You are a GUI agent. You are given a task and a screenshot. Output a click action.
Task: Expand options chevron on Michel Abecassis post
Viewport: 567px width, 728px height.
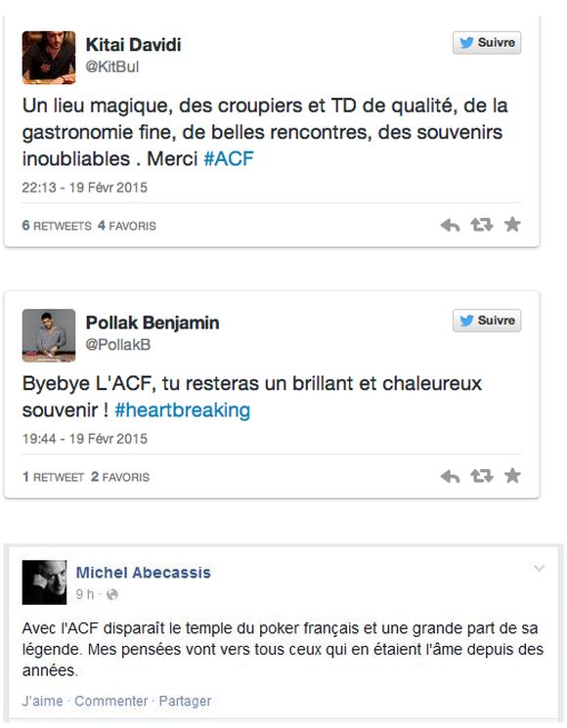click(539, 569)
